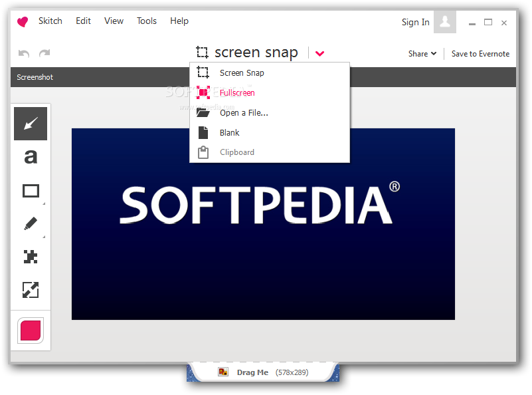Image resolution: width=532 pixels, height=395 pixels.
Task: Close the Skitch window
Action: (504, 23)
